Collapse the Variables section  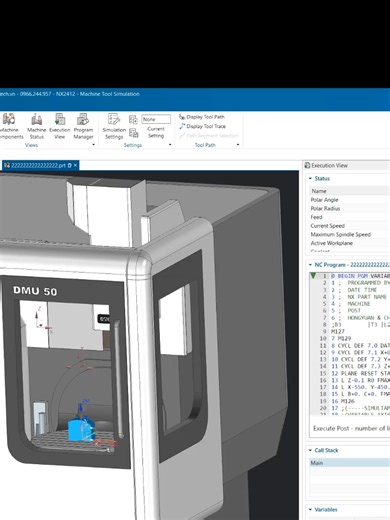(x=311, y=510)
